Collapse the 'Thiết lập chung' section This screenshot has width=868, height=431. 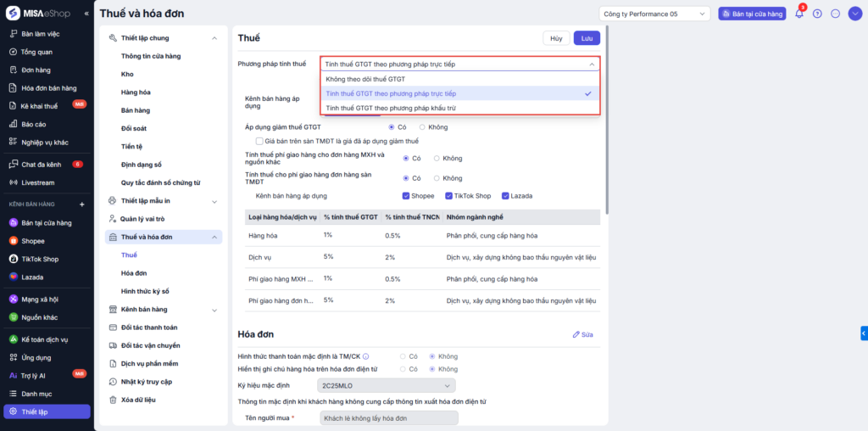pos(214,38)
